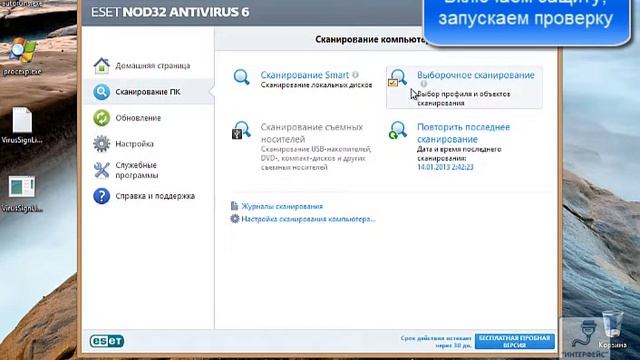The width and height of the screenshot is (640, 360).
Task: Click the last scan date 14.01.2013
Action: [x=445, y=167]
